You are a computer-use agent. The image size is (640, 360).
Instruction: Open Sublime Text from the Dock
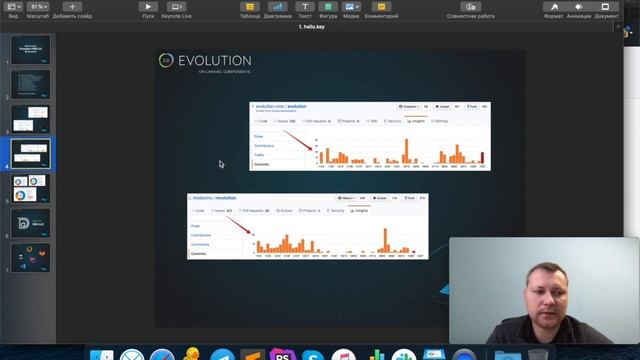253,354
